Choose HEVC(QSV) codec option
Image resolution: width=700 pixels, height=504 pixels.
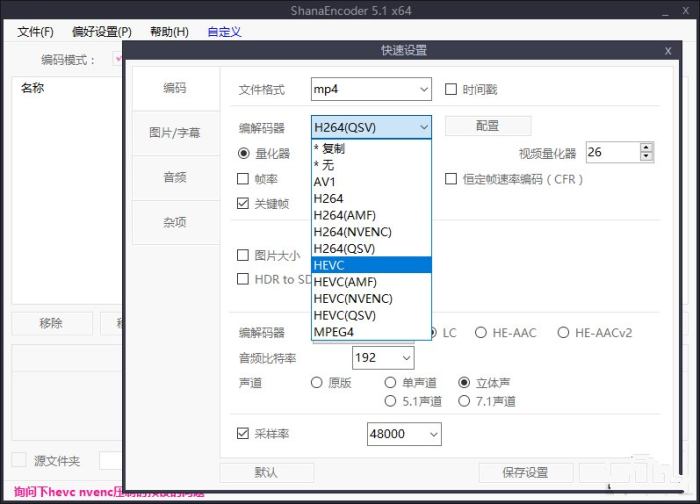[x=371, y=315]
